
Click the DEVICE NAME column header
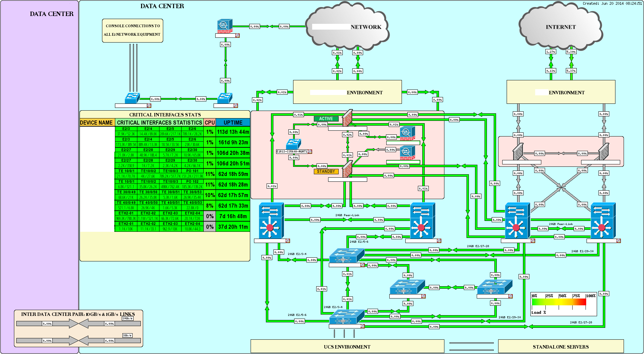click(x=97, y=123)
